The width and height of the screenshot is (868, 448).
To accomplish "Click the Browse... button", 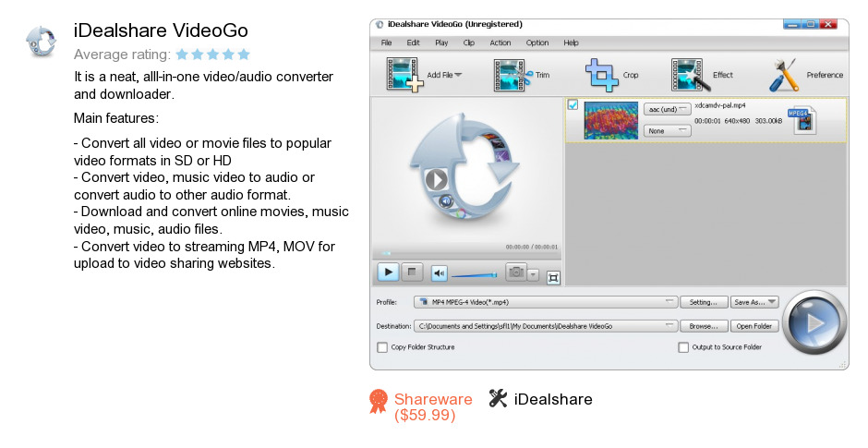I will point(704,326).
